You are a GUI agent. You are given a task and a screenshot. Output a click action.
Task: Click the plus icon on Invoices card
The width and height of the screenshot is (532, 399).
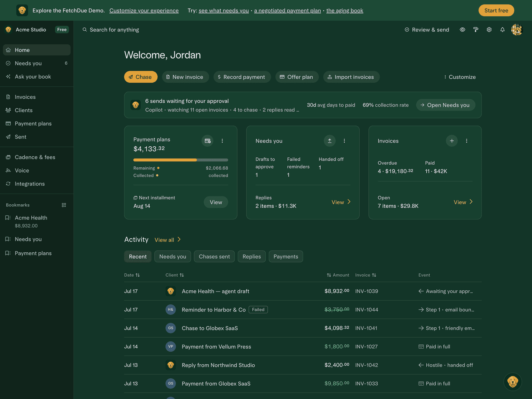(x=452, y=141)
